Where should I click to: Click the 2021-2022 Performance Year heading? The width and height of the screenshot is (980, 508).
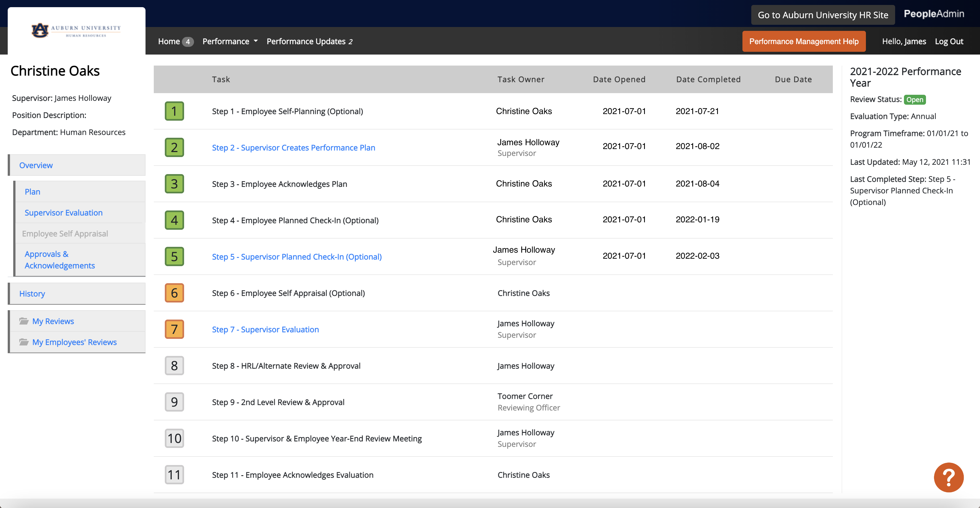905,77
